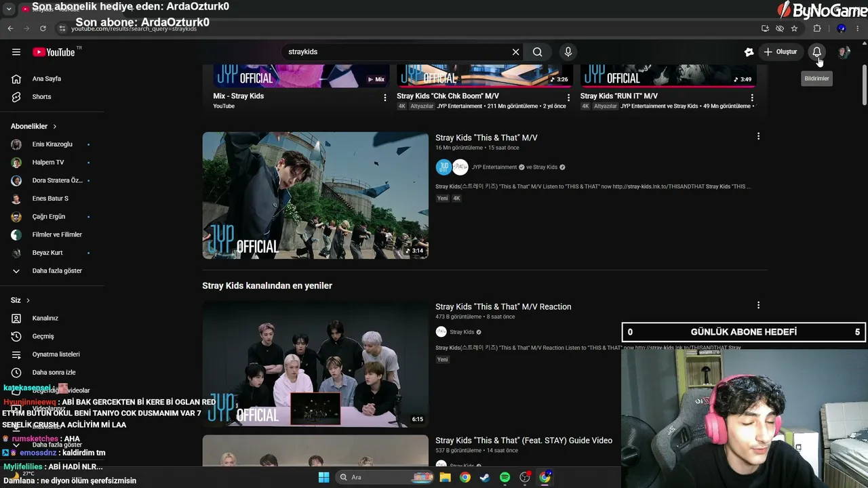Viewport: 868px width, 488px height.
Task: Open options for the Mix - Stray Kids result
Action: coord(385,98)
